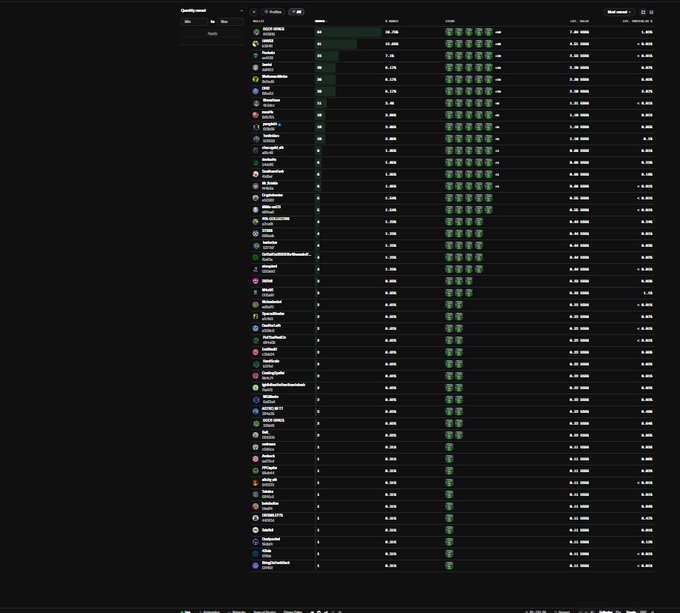Show more items in the 33-owned row
The image size is (680, 613).
(x=498, y=56)
